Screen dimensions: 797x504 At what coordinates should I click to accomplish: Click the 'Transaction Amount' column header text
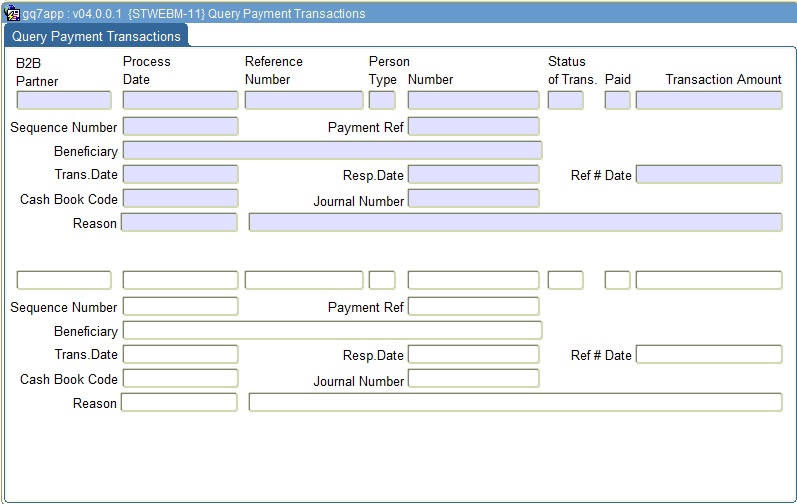pos(723,79)
